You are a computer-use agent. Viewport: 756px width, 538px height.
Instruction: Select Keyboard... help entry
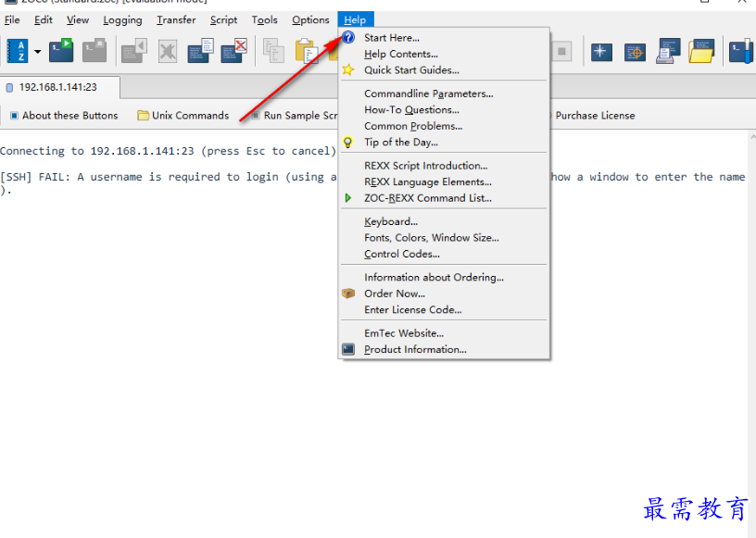[x=444, y=221]
